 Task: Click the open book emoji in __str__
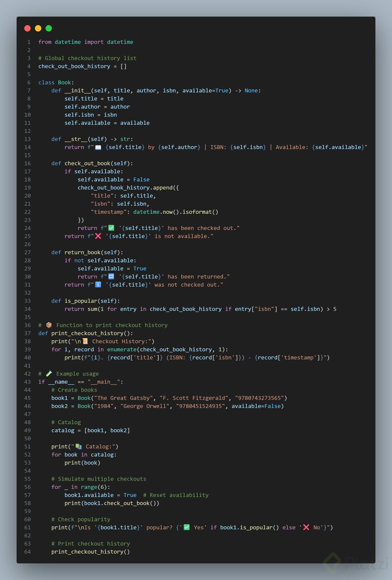98,147
